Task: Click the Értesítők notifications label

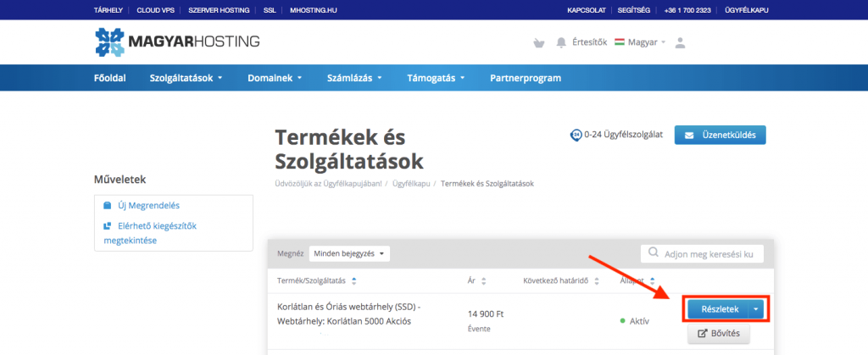Action: [590, 42]
